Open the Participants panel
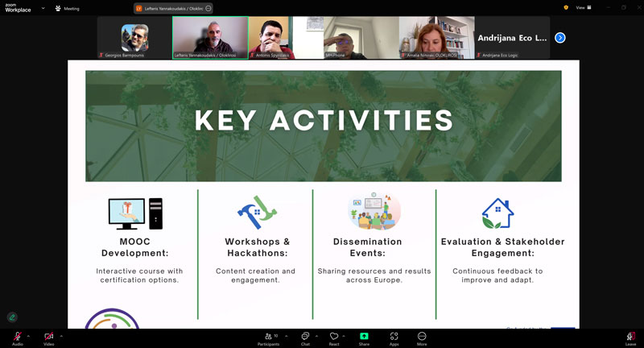644x348 pixels. pos(270,335)
